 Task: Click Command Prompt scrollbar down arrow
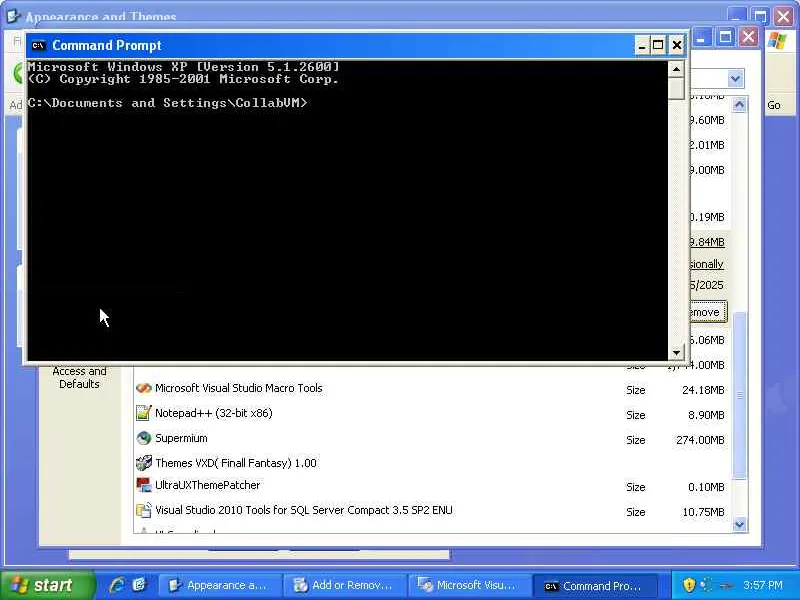coord(676,352)
